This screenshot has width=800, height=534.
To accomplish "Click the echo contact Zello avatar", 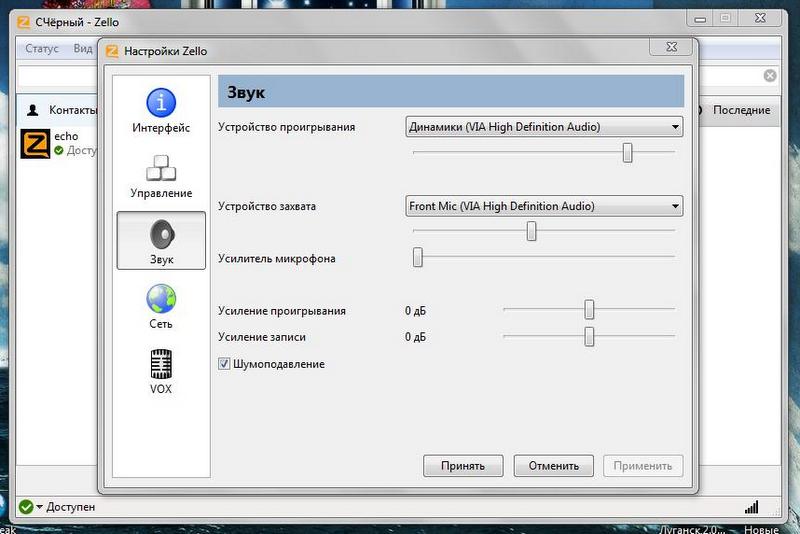I will 35,143.
